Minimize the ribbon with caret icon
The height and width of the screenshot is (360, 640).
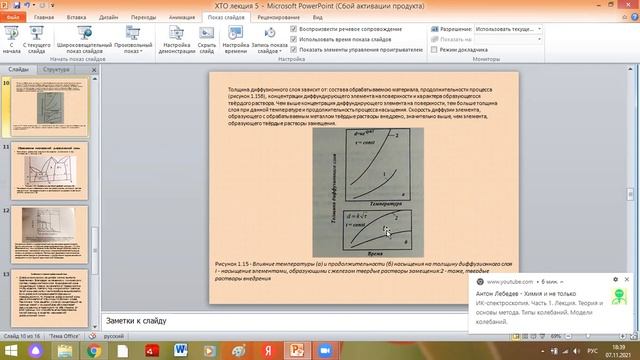[x=624, y=17]
